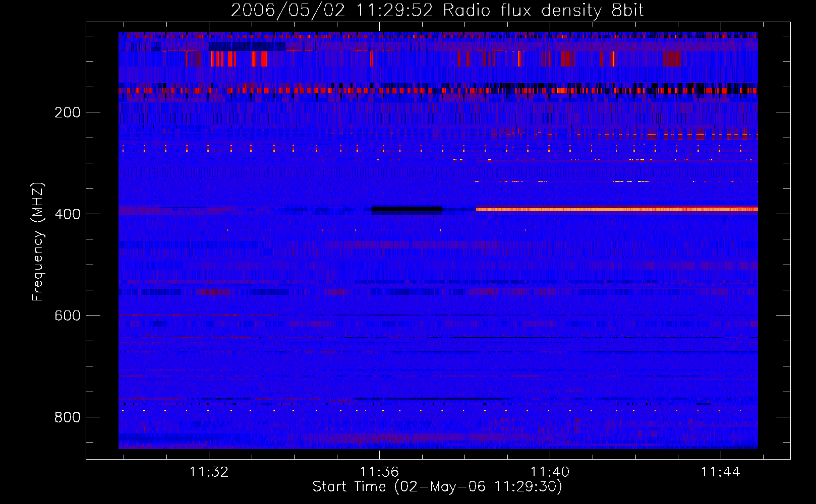Image resolution: width=816 pixels, height=504 pixels.
Task: Click the 'Start Time (02-May-06 11:29:30)' axis label
Action: 437,487
